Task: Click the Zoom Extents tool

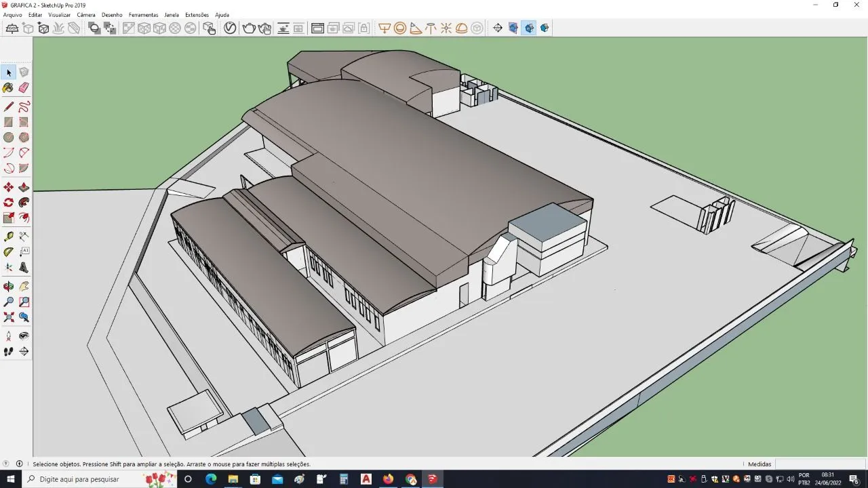Action: coord(9,317)
